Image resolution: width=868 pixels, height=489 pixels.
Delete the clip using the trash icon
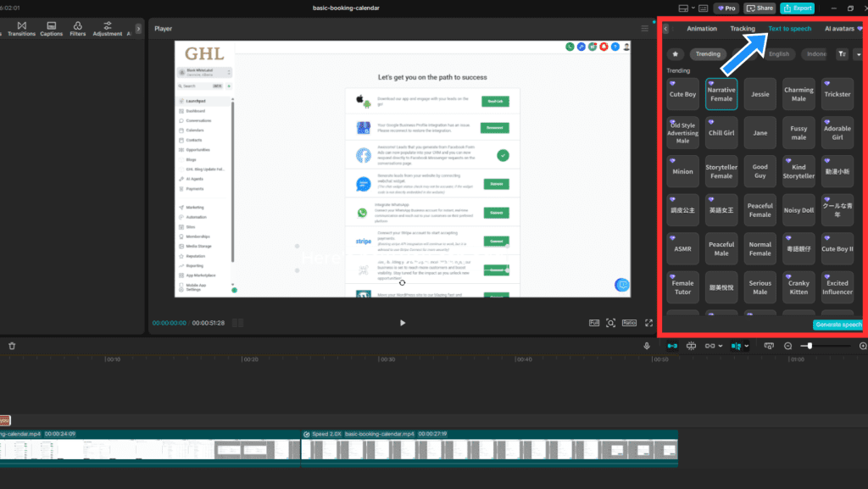pyautogui.click(x=12, y=346)
